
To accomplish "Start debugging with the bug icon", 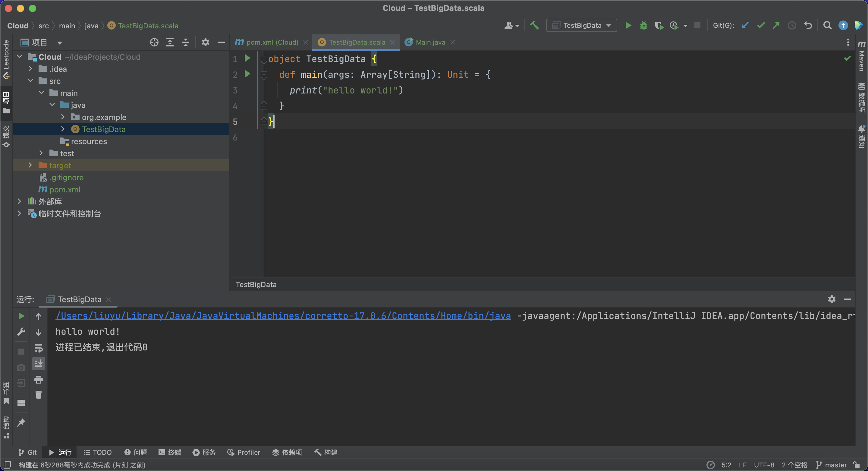I will [x=643, y=25].
